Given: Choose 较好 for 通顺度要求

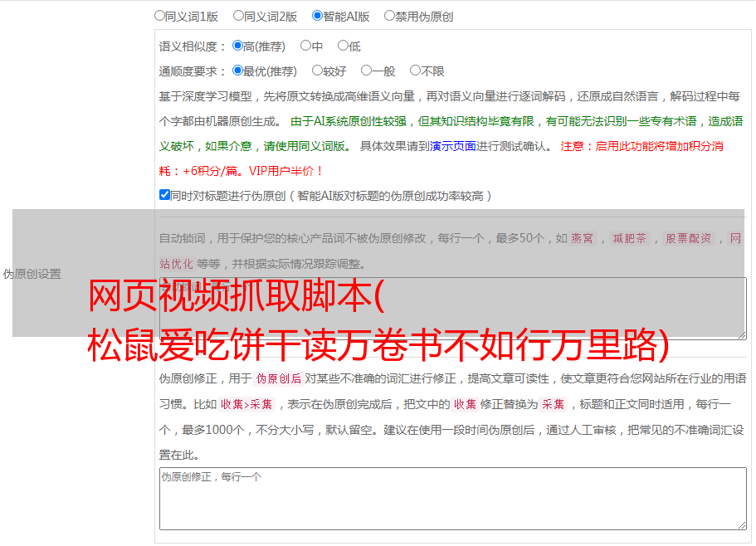Looking at the screenshot, I should 318,71.
